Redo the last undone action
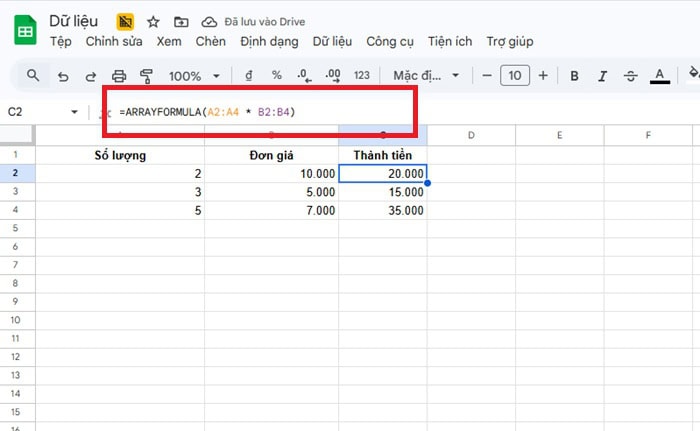Viewport: 700px width, 431px height. [x=91, y=76]
